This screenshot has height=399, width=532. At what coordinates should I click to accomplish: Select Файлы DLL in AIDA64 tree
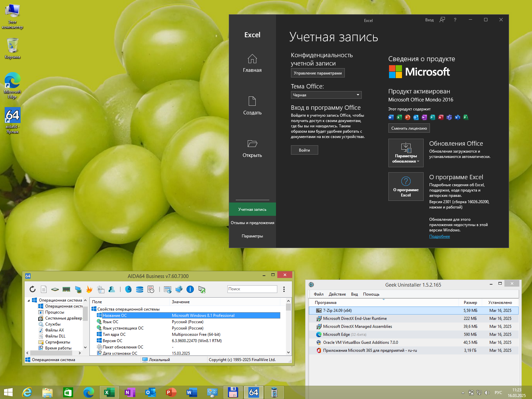[55, 336]
